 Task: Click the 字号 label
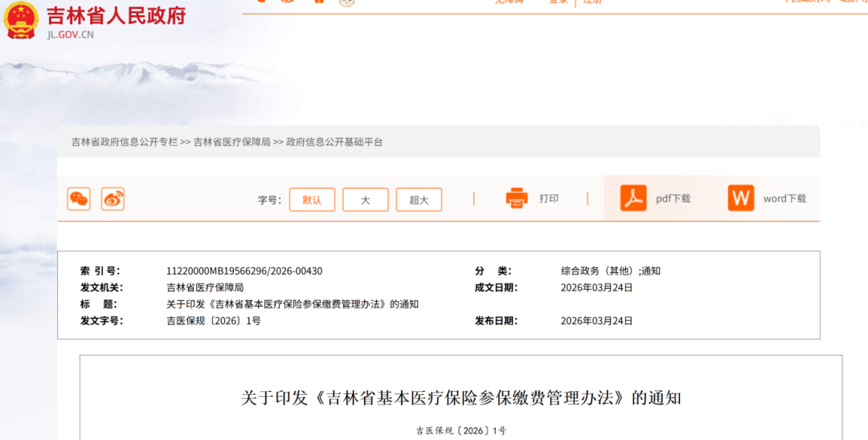[269, 200]
